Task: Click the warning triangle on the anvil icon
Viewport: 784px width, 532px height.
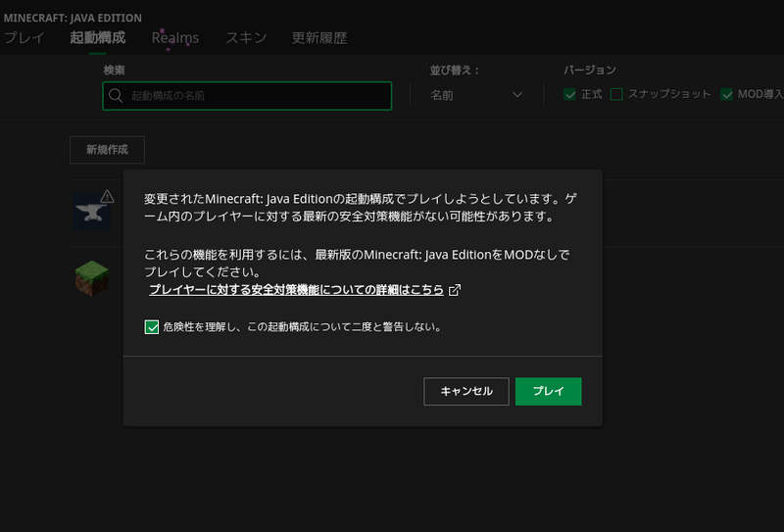Action: (107, 197)
